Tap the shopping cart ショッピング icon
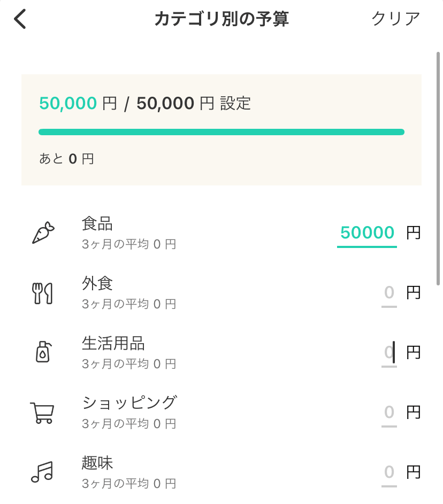443x504 pixels. click(x=42, y=413)
